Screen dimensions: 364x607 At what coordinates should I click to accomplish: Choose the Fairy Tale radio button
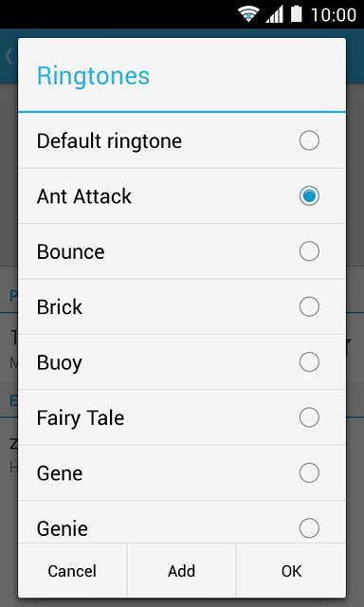pos(309,417)
